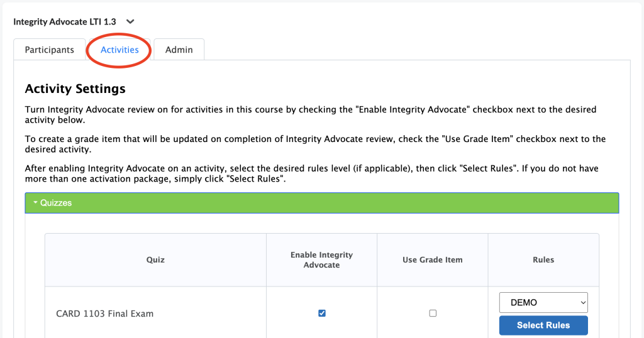Uncheck Enable Integrity Advocate for CARD 1103
644x338 pixels.
[x=322, y=313]
